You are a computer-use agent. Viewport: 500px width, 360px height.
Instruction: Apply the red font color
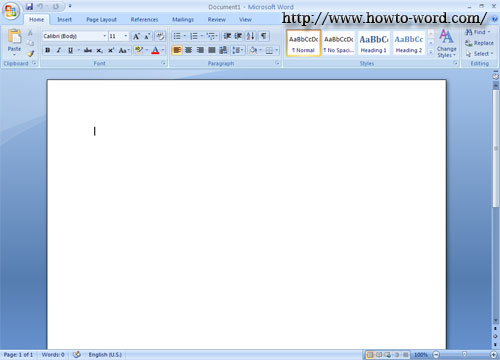[155, 50]
